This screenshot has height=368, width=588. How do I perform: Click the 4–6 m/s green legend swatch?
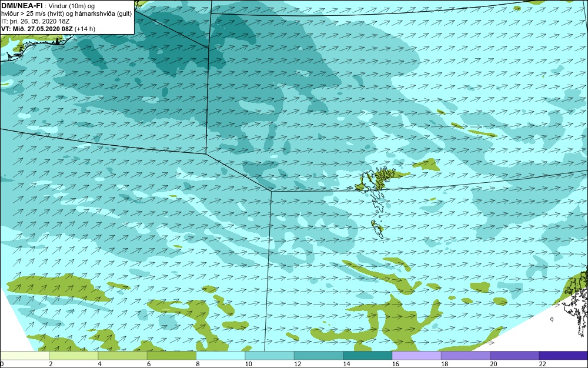(123, 356)
